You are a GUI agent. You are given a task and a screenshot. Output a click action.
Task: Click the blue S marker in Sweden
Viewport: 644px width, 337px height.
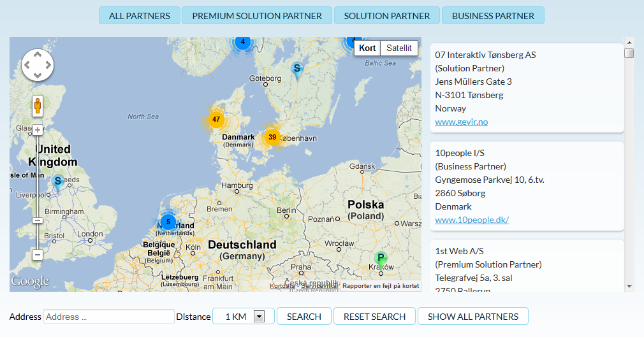click(x=296, y=69)
